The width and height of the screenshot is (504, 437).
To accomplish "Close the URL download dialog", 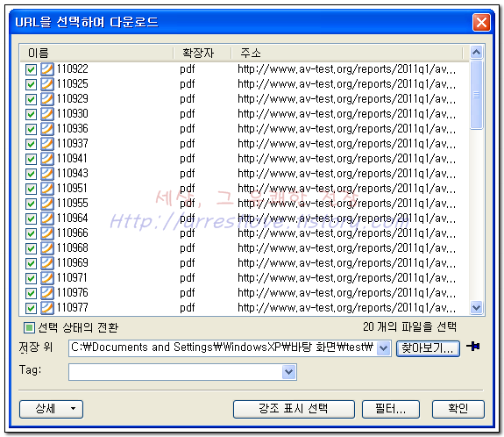I will (x=481, y=23).
